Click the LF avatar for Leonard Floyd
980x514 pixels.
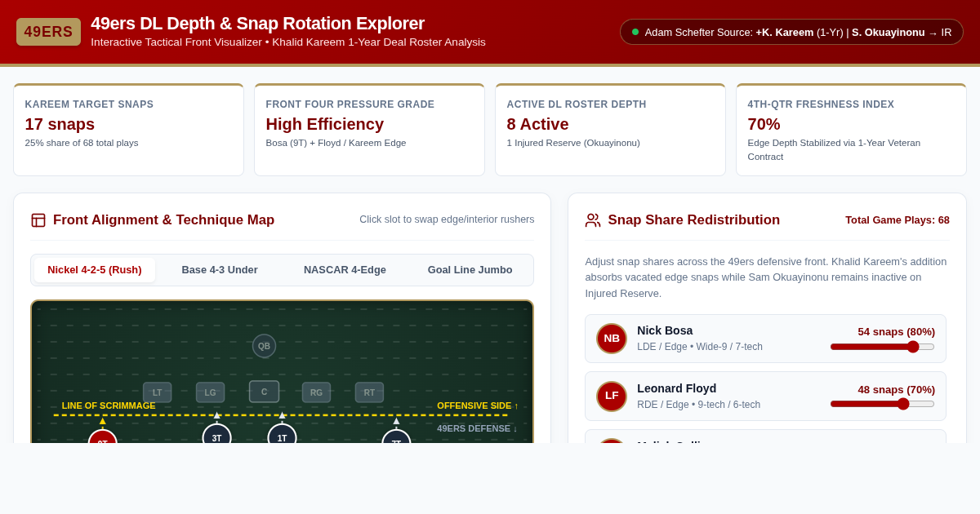pos(612,397)
